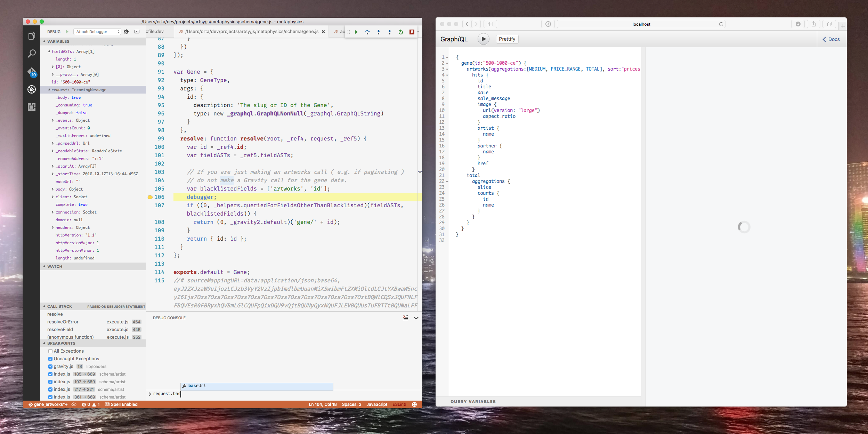Click the stop debug session icon
Image resolution: width=868 pixels, height=434 pixels.
tap(411, 32)
